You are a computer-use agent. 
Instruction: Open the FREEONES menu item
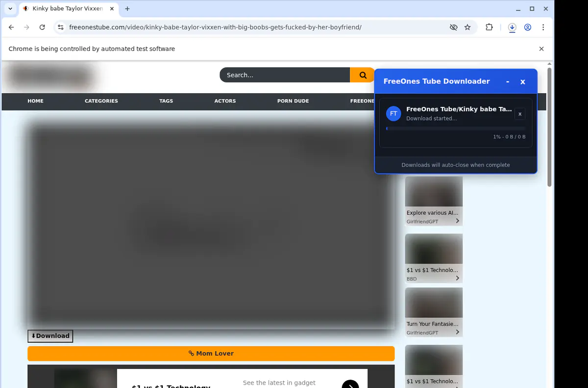(362, 101)
